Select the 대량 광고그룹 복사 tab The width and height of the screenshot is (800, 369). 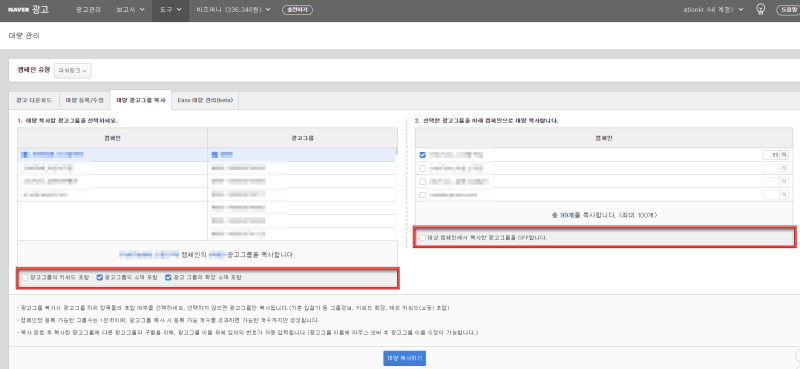(x=141, y=100)
